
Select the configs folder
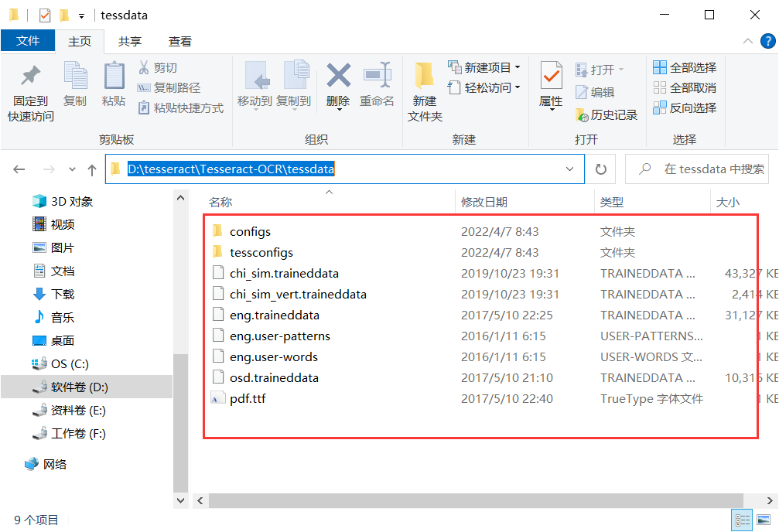250,231
